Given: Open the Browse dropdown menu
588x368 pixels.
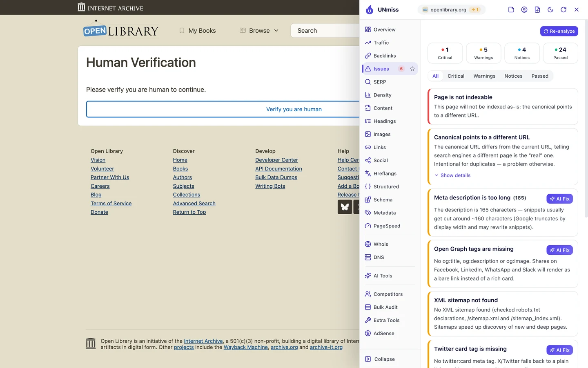Looking at the screenshot, I should pos(259,31).
